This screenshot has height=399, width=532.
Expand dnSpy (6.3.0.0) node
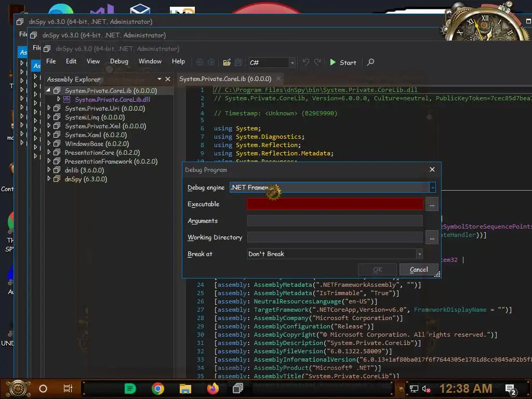coord(49,179)
